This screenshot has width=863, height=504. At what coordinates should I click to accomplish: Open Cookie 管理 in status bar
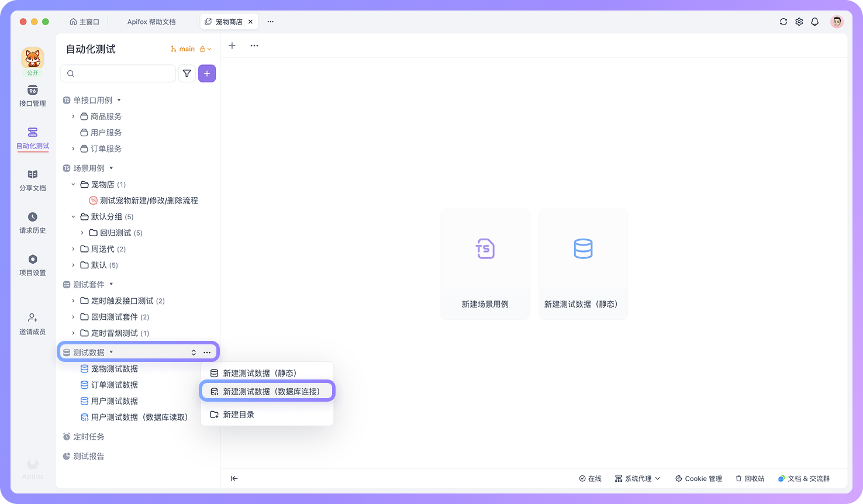click(699, 478)
